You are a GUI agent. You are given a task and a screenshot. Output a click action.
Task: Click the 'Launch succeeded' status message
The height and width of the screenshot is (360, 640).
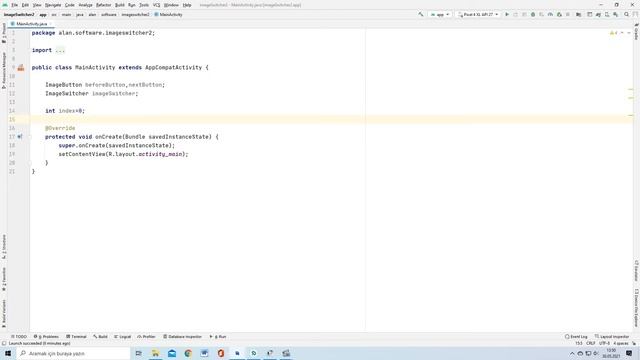[x=40, y=344]
